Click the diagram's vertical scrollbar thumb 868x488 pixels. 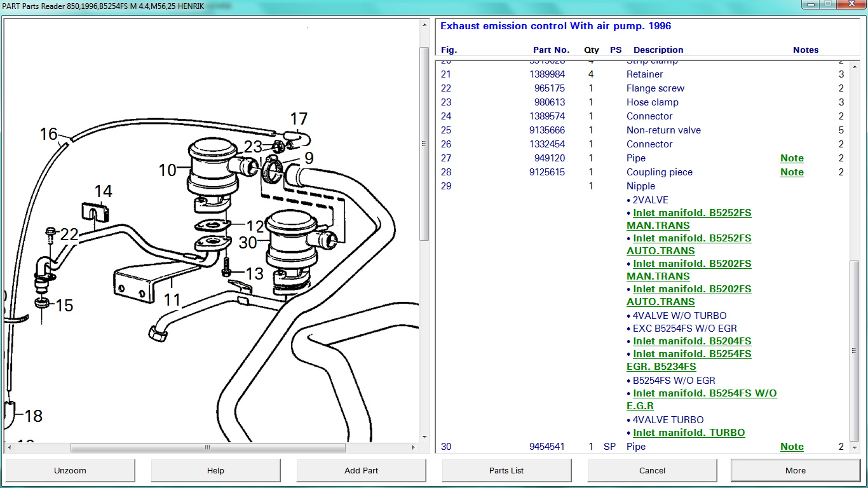pyautogui.click(x=424, y=144)
